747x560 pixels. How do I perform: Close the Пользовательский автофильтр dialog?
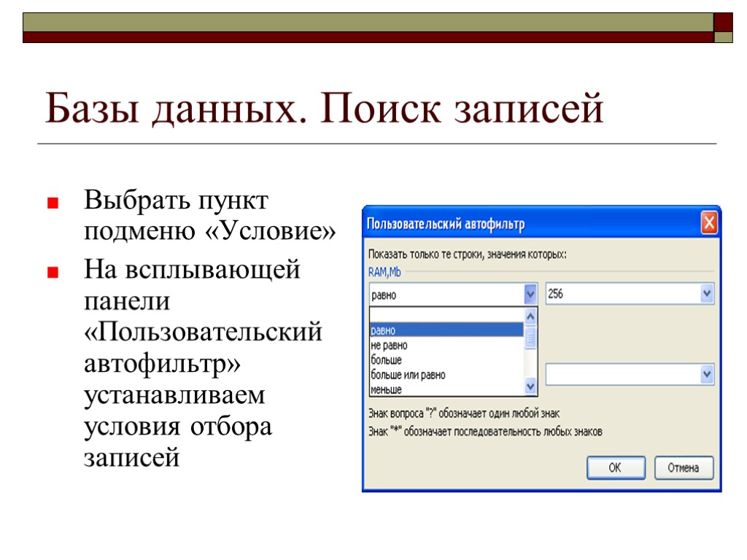pyautogui.click(x=709, y=223)
